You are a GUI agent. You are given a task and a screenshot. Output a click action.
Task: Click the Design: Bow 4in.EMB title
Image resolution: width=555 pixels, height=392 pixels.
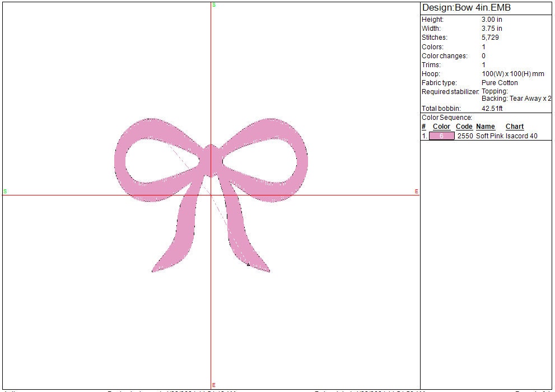click(x=466, y=8)
